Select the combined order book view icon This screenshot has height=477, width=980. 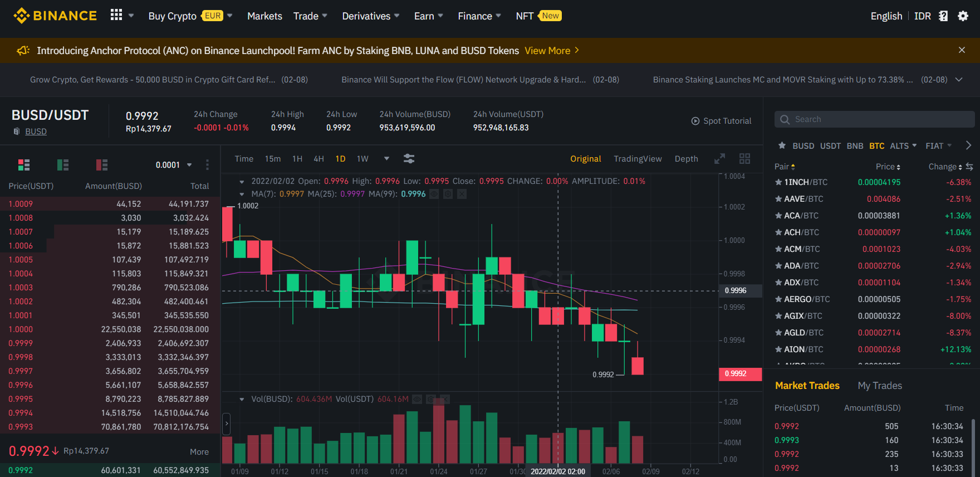24,165
